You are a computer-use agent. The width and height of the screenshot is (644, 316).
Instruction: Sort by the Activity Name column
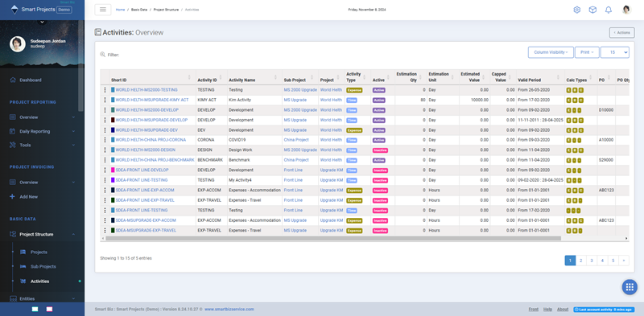(x=254, y=77)
